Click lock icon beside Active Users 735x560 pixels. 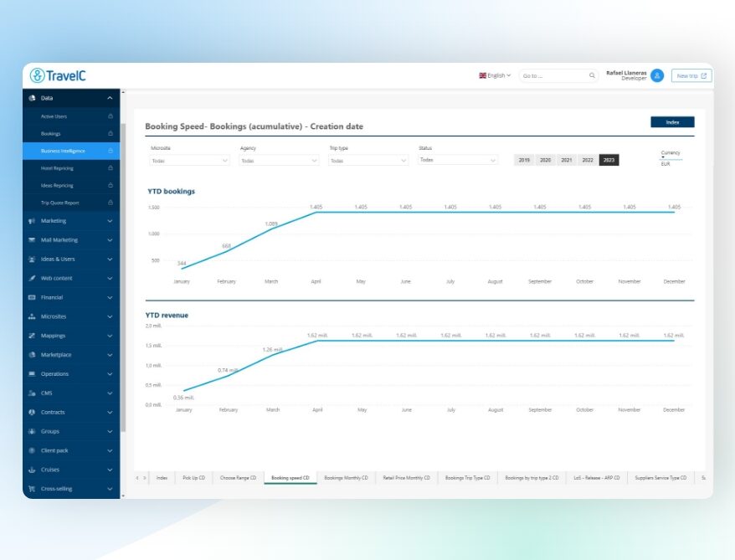click(x=111, y=116)
